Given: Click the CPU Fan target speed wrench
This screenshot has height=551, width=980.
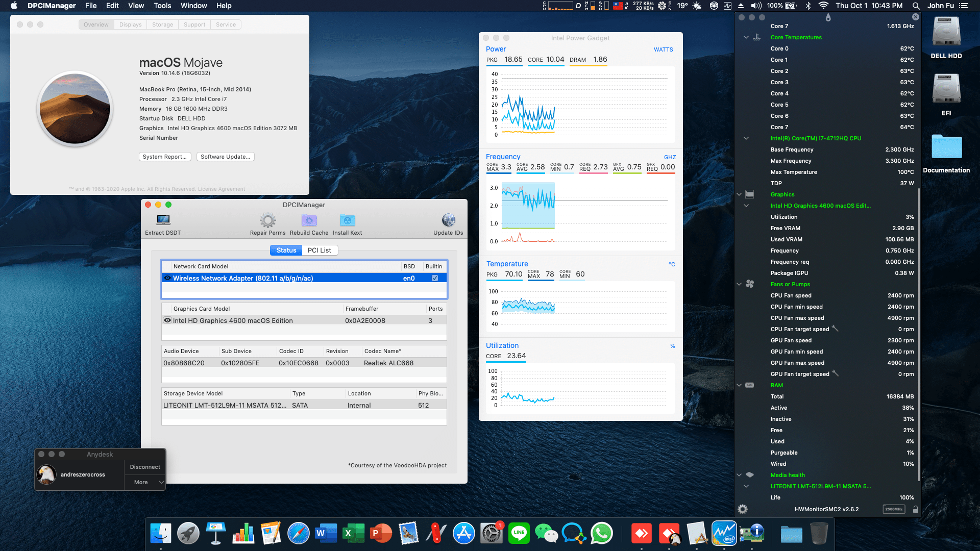Looking at the screenshot, I should (835, 329).
